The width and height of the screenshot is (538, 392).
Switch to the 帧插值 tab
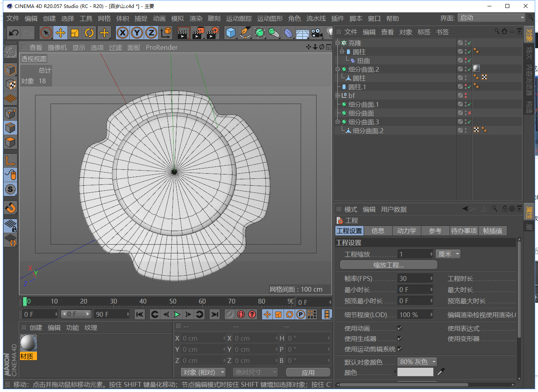pyautogui.click(x=493, y=231)
